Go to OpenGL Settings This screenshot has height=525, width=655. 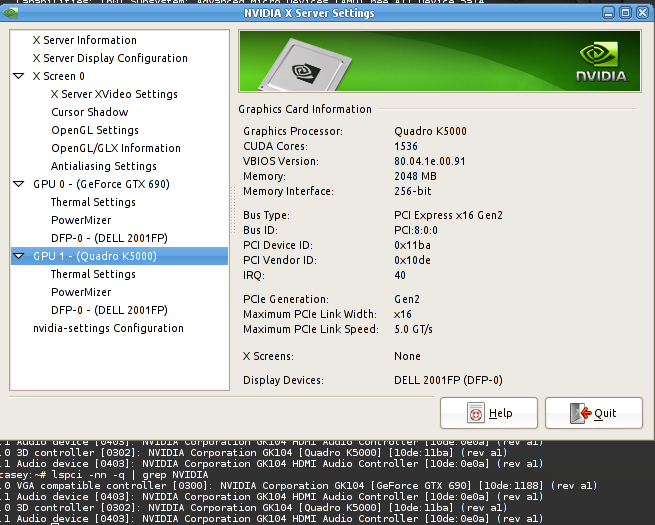[95, 130]
